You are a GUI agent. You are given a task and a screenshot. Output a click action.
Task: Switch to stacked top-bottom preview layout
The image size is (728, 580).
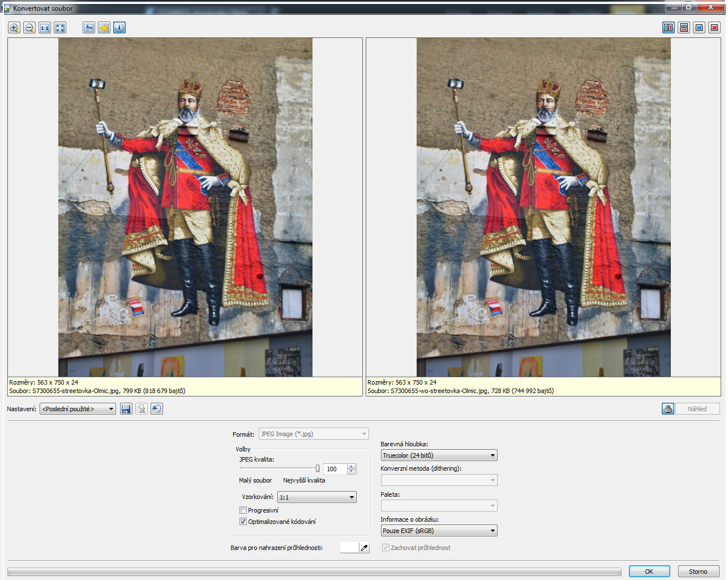[684, 28]
